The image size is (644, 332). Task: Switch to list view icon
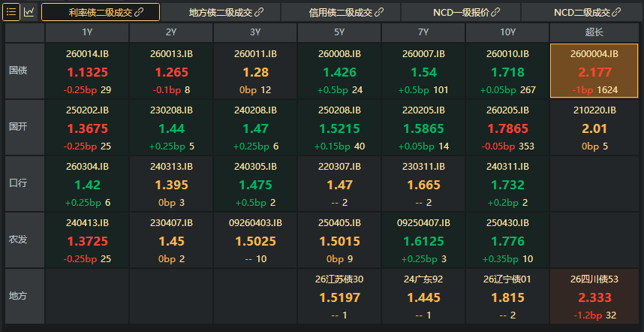(x=11, y=12)
